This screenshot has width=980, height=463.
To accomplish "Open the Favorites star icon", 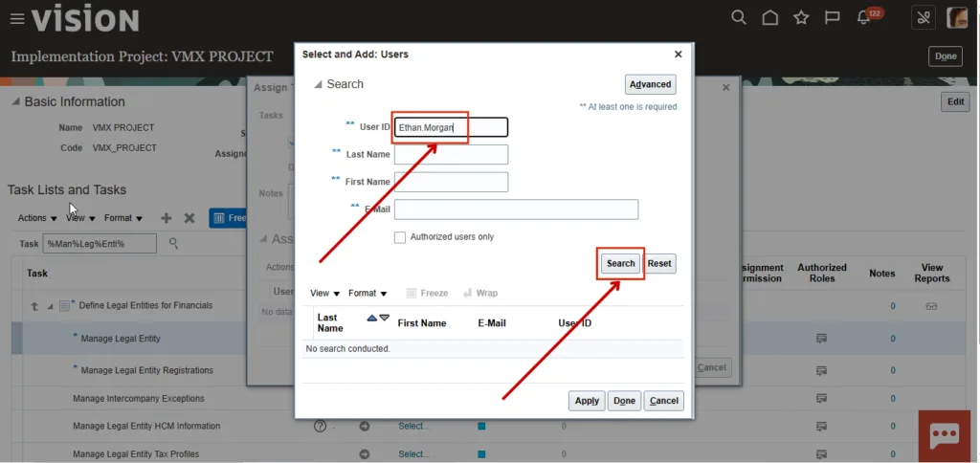I will tap(801, 18).
